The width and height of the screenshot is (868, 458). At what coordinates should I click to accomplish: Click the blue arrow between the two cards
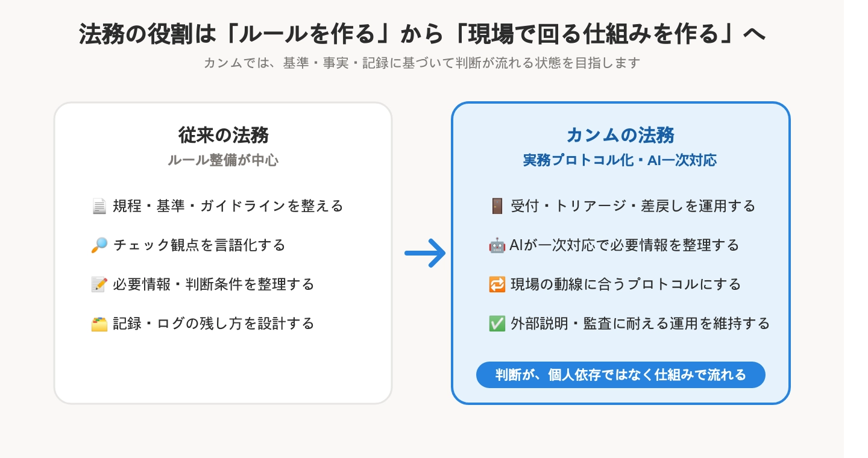[424, 254]
